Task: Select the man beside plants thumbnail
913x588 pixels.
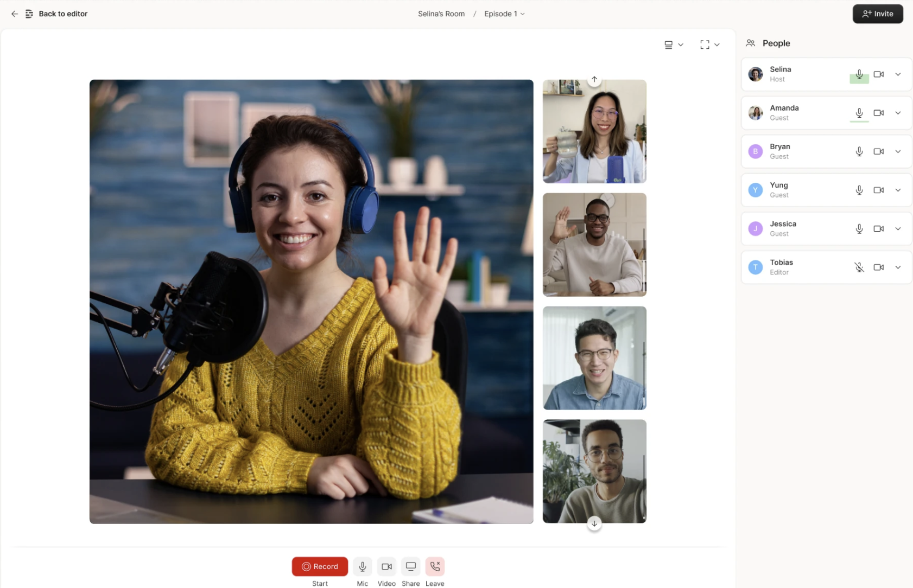Action: click(594, 471)
